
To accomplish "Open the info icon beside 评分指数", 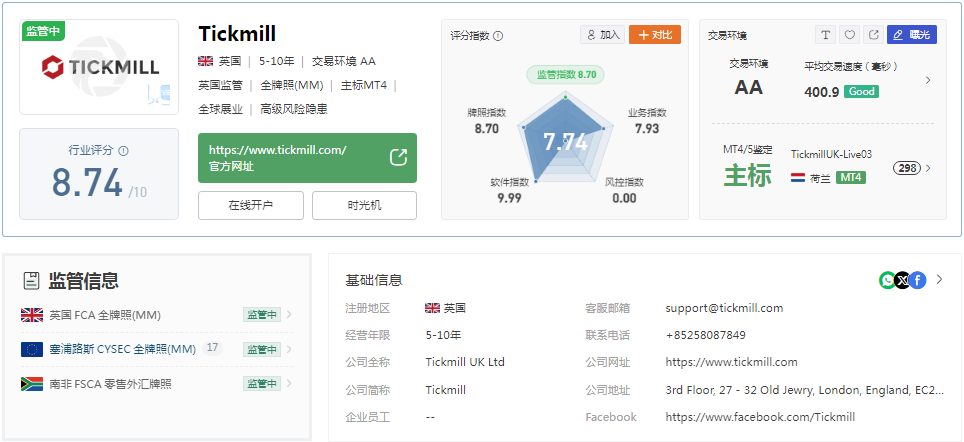I will point(498,36).
